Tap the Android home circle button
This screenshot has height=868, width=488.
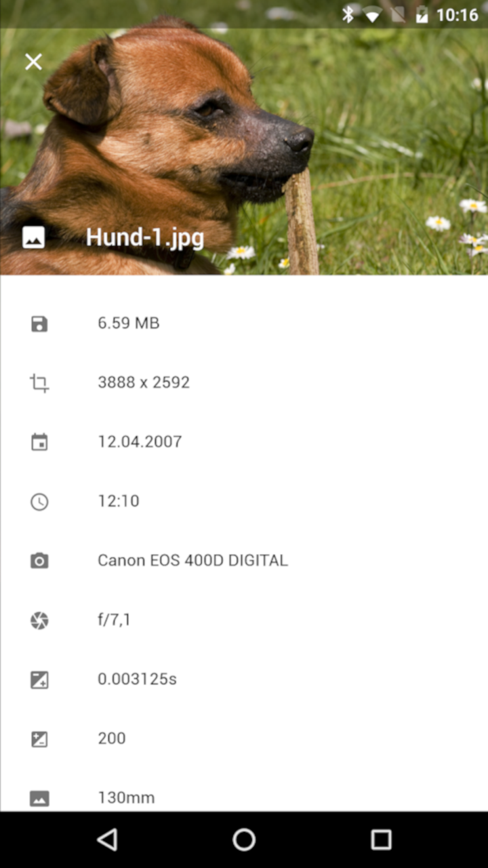tap(244, 840)
